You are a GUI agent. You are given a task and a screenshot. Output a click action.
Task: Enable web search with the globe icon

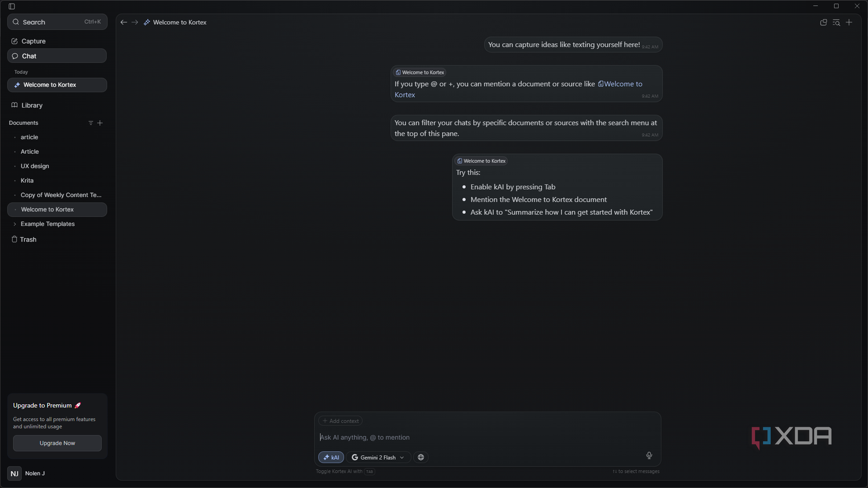coord(421,457)
